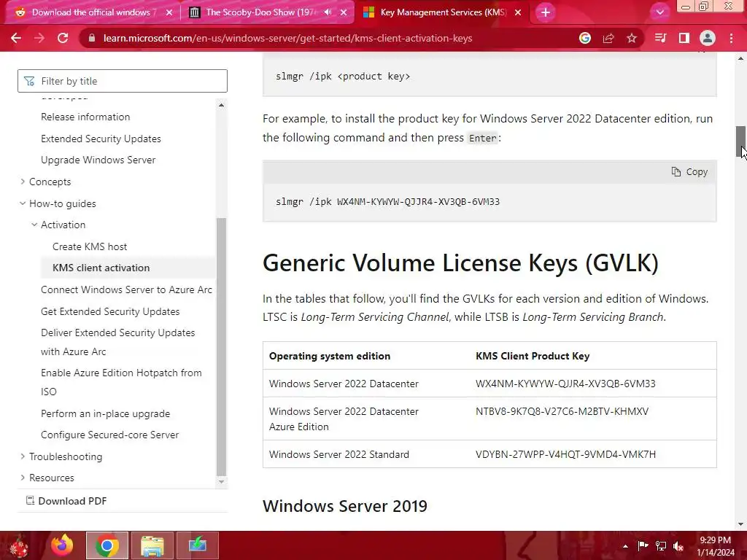This screenshot has height=560, width=747.
Task: Expand the Resources section
Action: pyautogui.click(x=47, y=478)
